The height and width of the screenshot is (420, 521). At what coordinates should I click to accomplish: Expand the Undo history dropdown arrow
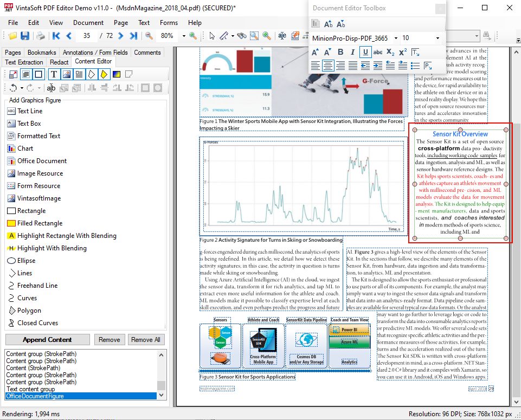(x=22, y=88)
